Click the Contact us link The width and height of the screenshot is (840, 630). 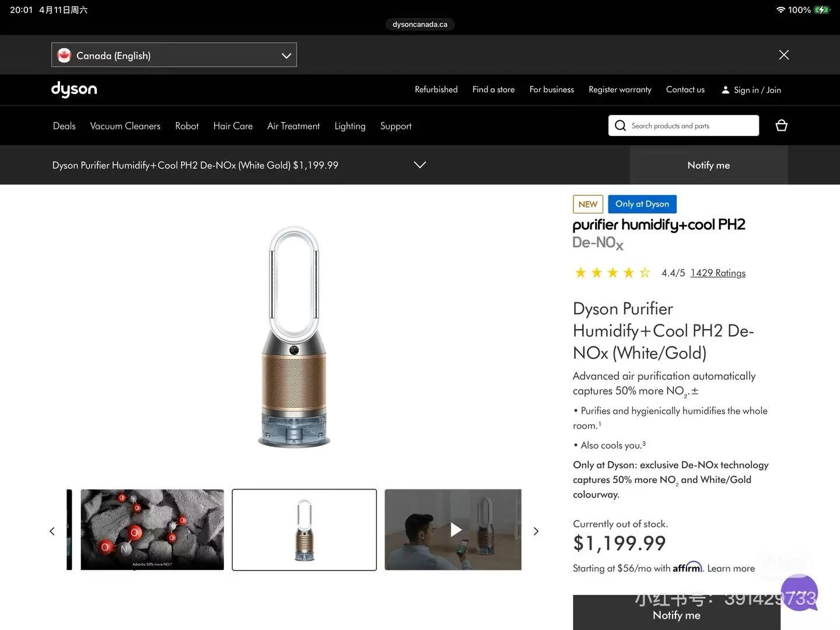coord(685,89)
